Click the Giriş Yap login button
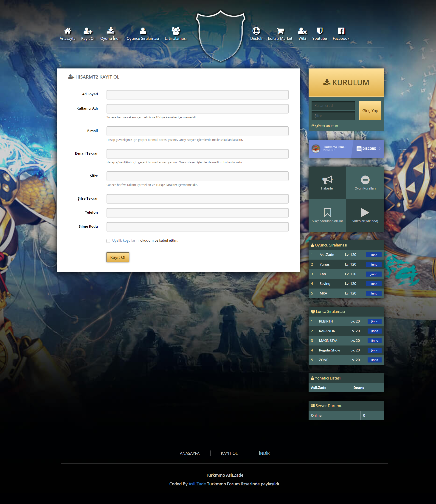Image resolution: width=436 pixels, height=504 pixels. (370, 110)
